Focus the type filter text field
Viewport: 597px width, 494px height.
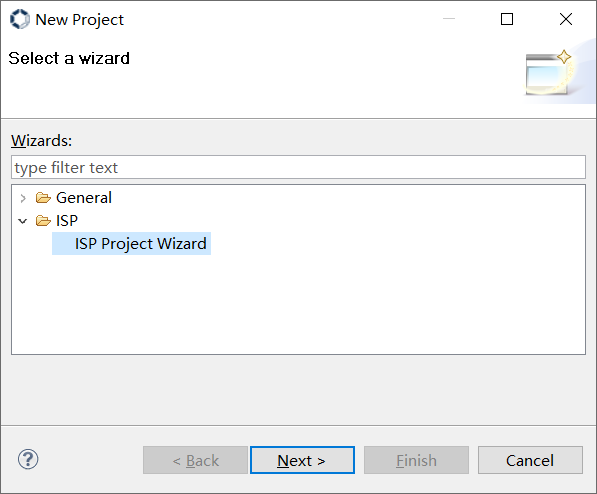coord(298,167)
